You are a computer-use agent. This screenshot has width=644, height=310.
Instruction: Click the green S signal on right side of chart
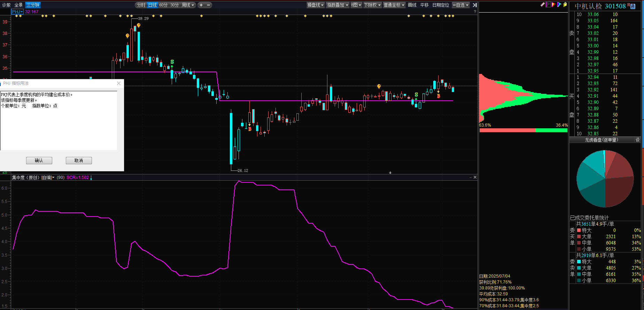pyautogui.click(x=416, y=94)
